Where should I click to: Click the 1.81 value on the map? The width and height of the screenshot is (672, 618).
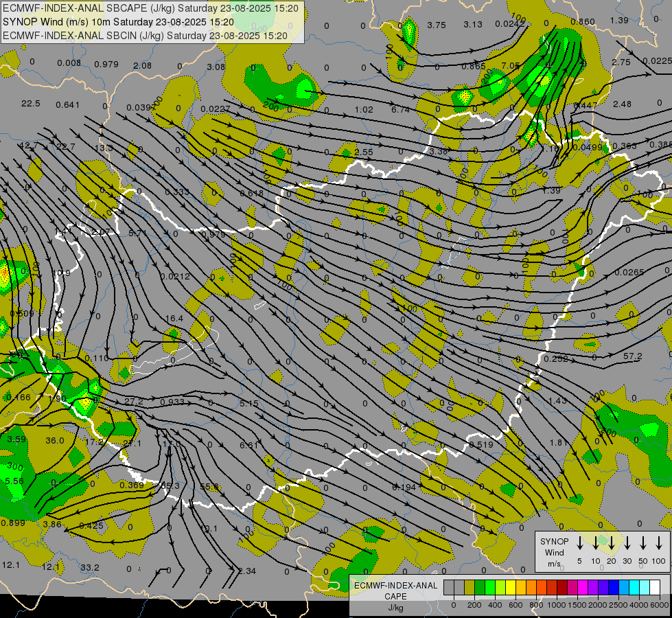coord(559,443)
